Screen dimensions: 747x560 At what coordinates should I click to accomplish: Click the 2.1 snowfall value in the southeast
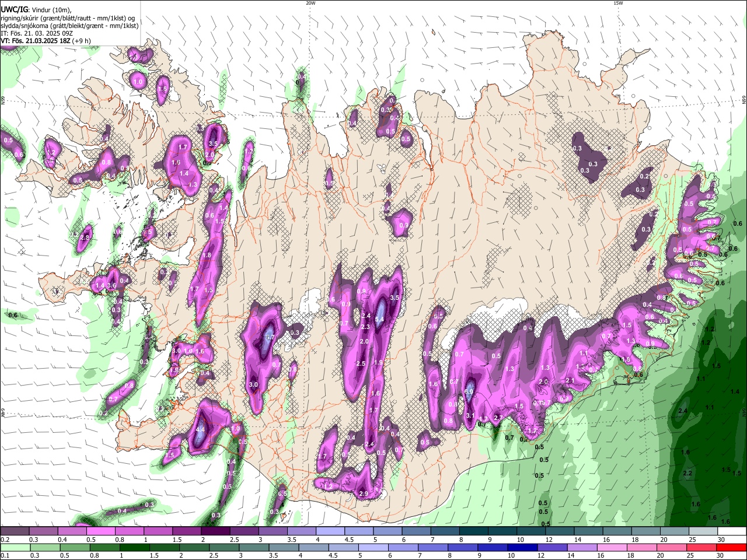click(x=570, y=380)
